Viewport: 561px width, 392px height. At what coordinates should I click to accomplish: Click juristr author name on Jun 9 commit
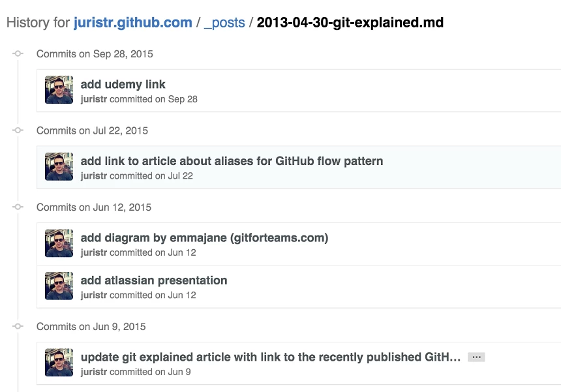94,372
